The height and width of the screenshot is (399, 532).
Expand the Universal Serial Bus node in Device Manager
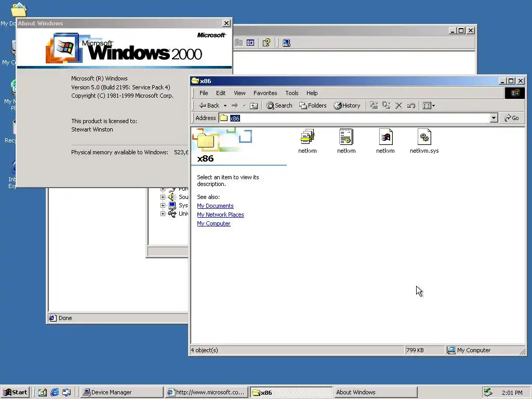tap(163, 214)
